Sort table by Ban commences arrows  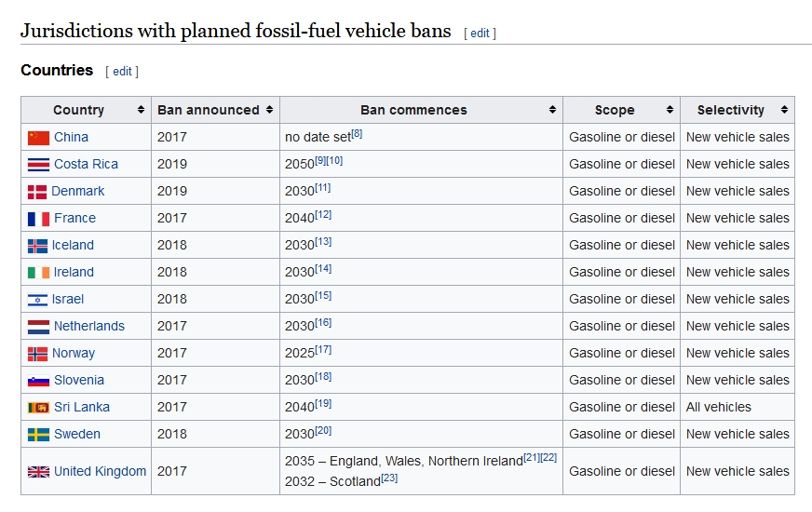coord(552,110)
